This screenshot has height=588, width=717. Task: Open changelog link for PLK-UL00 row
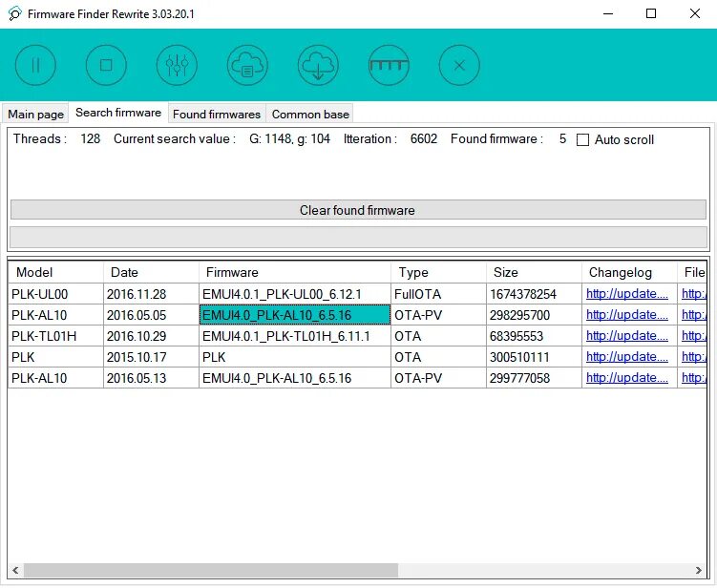pyautogui.click(x=627, y=294)
